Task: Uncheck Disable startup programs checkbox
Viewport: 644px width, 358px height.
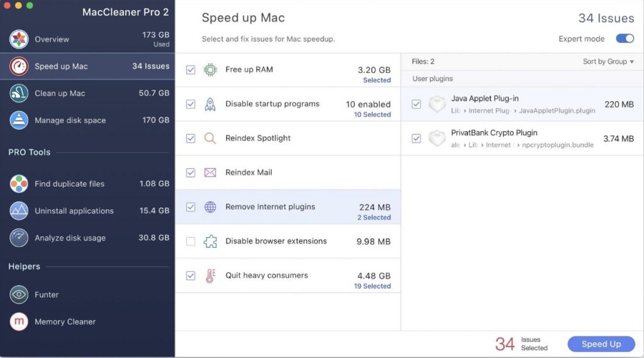Action: 191,104
